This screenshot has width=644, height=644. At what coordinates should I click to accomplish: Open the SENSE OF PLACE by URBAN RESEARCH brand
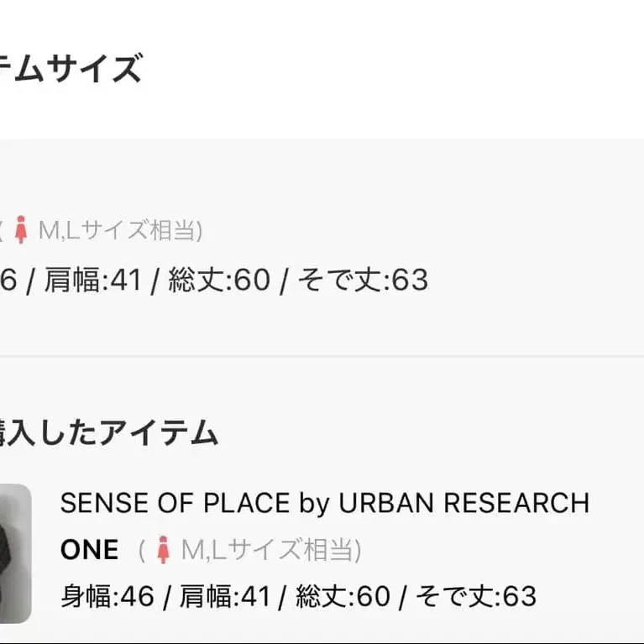click(324, 503)
